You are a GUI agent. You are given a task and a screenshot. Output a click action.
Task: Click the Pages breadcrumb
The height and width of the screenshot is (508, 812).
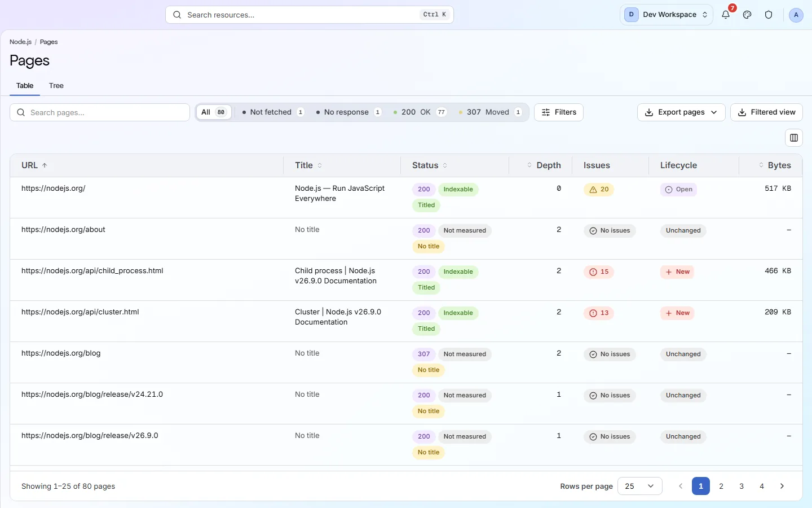point(48,42)
